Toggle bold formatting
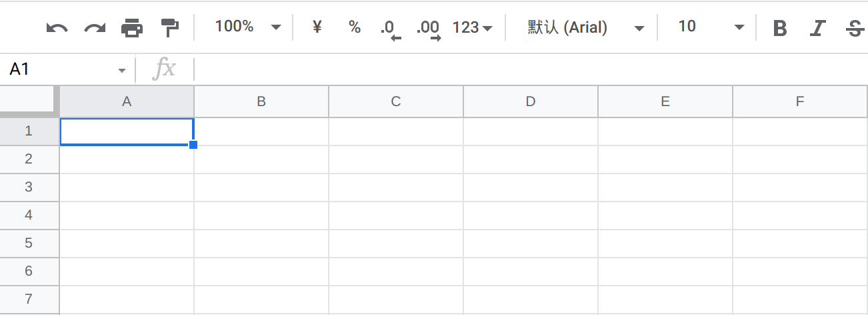 pyautogui.click(x=779, y=28)
